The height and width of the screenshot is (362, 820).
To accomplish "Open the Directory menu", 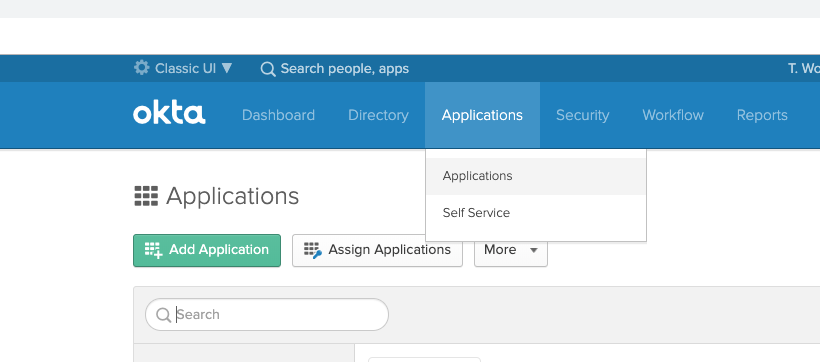I will pos(378,115).
